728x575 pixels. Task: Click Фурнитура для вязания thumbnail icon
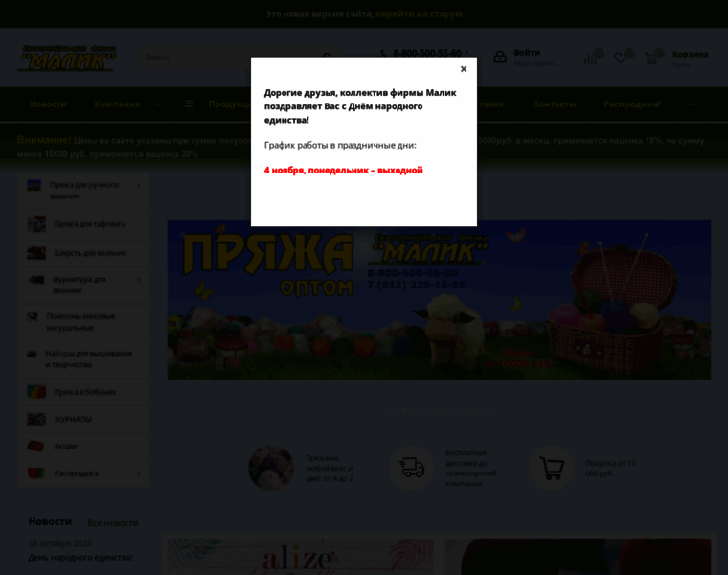click(36, 280)
